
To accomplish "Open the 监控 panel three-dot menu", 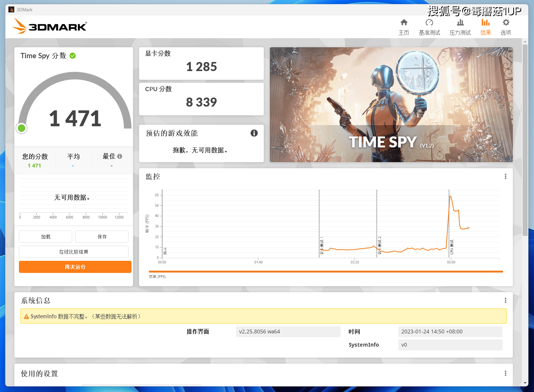I will pyautogui.click(x=505, y=177).
